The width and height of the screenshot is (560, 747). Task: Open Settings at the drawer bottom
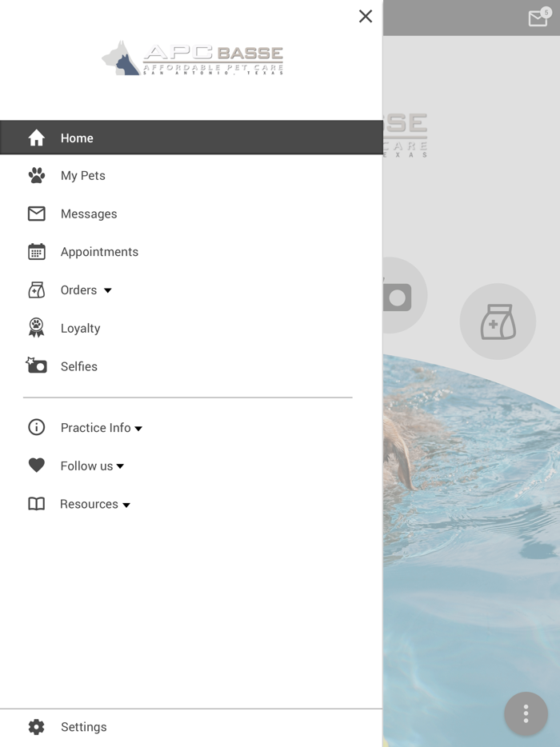point(191,727)
